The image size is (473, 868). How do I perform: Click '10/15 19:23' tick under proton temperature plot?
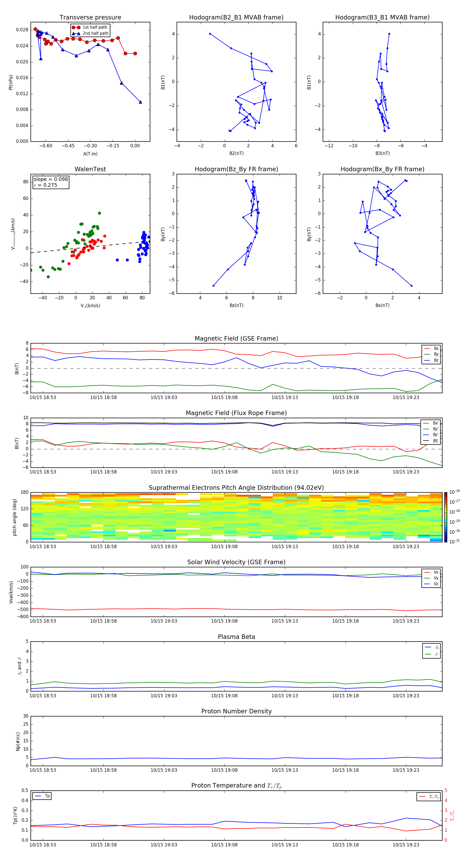coord(406,845)
